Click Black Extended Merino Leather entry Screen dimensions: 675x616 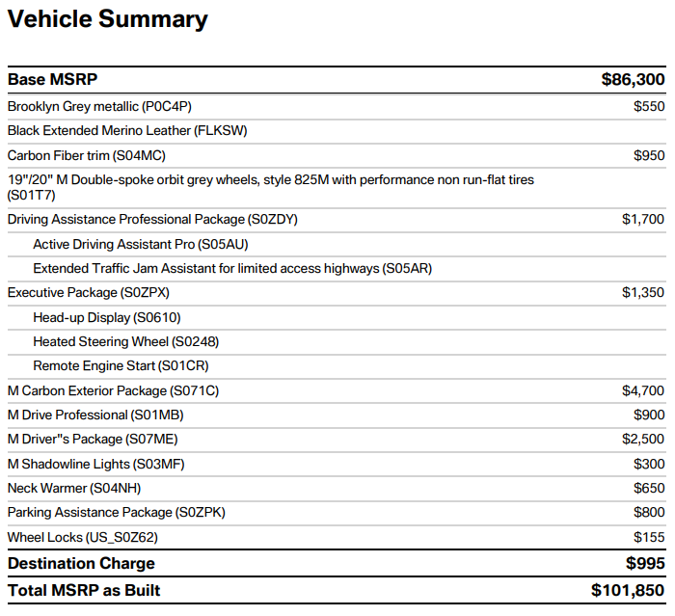[x=127, y=131]
